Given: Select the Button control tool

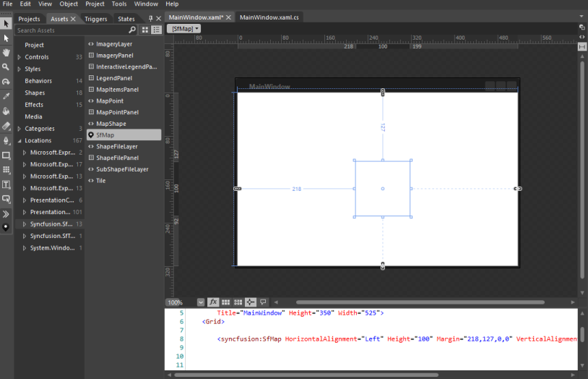Looking at the screenshot, I should click(6, 199).
